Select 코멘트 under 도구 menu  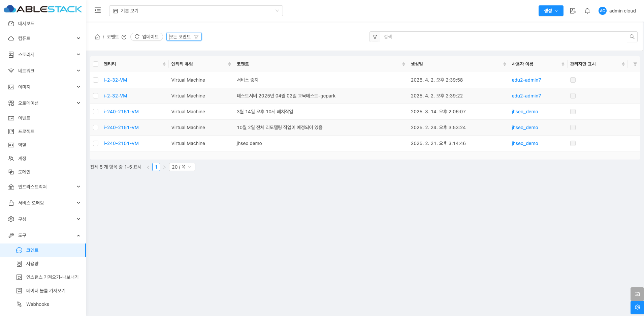[x=43, y=250]
